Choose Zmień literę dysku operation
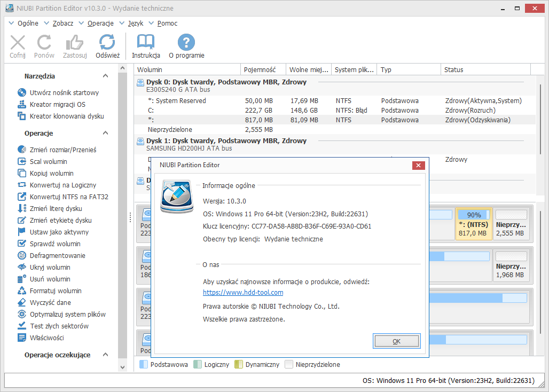 click(50, 209)
